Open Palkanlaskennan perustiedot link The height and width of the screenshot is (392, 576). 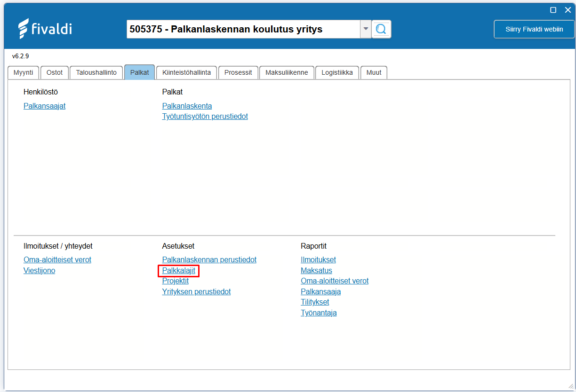click(x=209, y=260)
